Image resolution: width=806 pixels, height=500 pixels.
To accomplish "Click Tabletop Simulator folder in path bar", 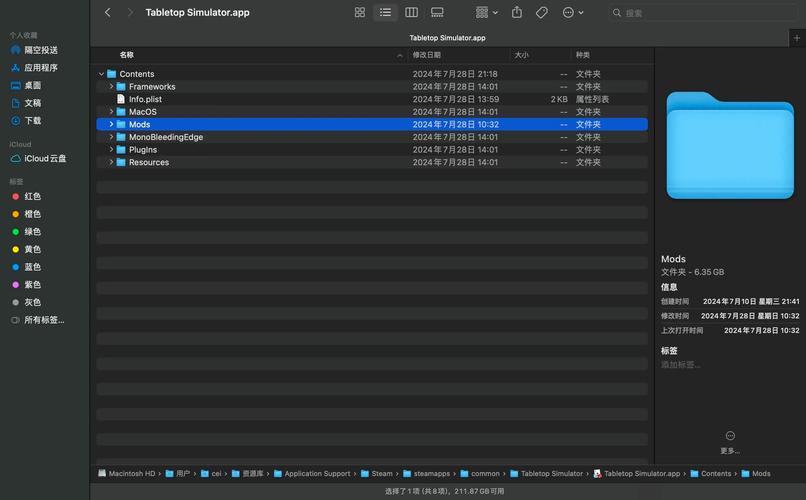I will click(x=546, y=473).
